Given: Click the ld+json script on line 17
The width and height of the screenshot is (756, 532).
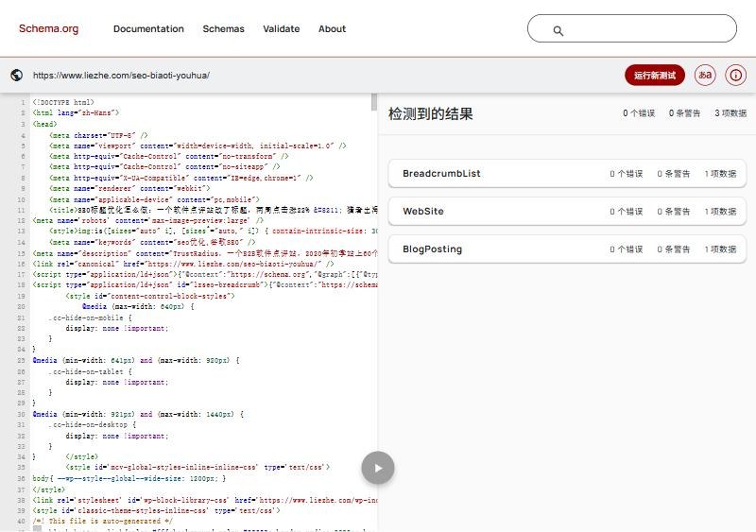Looking at the screenshot, I should pos(205,274).
